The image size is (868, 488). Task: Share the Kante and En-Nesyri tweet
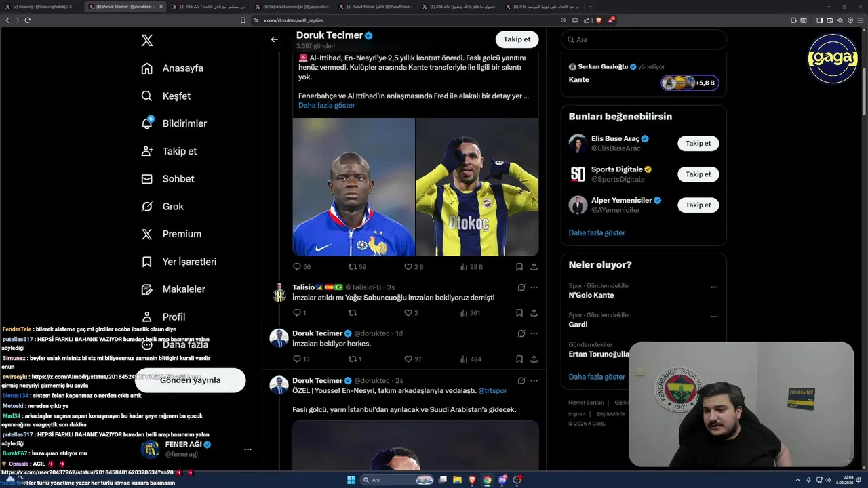(534, 267)
